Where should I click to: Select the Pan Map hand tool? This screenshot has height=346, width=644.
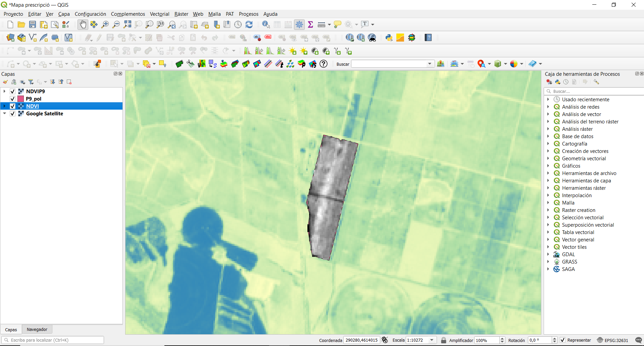(83, 24)
